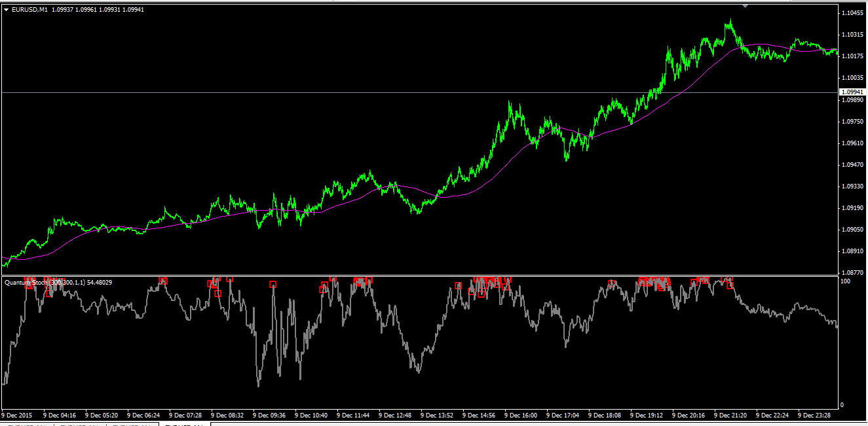The width and height of the screenshot is (868, 426).
Task: Click the 1.09890 price scale value
Action: click(854, 100)
